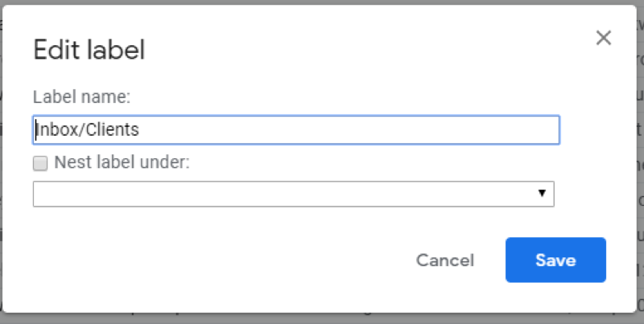Click the blue Save button
This screenshot has height=324, width=644.
pos(555,260)
